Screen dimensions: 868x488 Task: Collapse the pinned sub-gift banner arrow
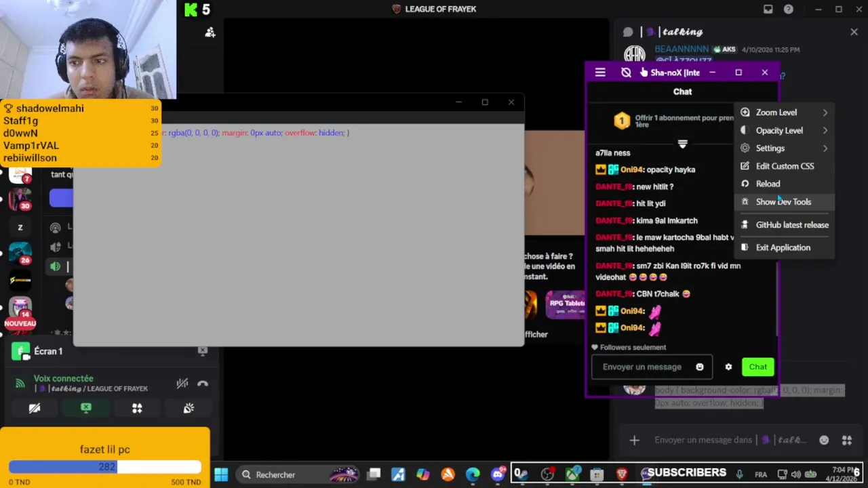683,144
